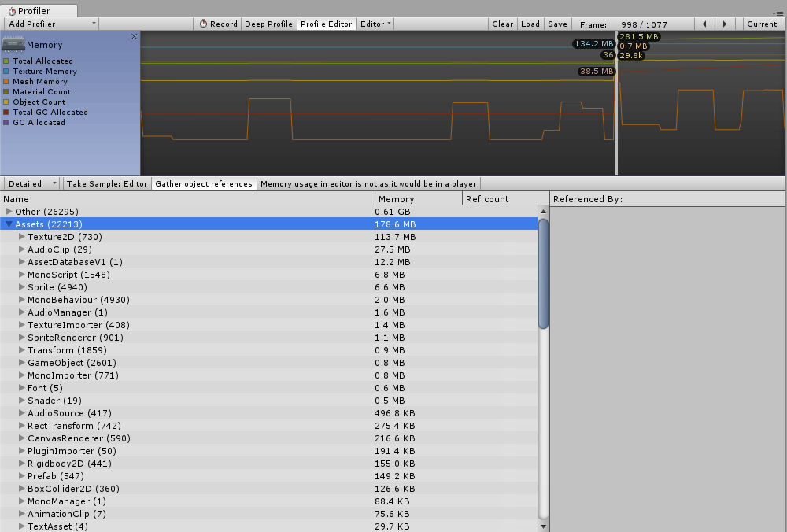The width and height of the screenshot is (787, 532).
Task: Toggle Profile Editor option
Action: click(327, 24)
